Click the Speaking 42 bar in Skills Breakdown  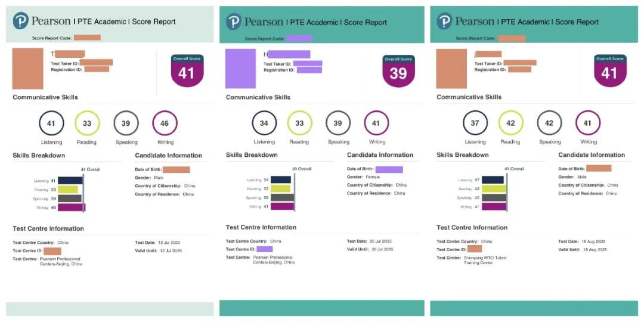point(494,197)
